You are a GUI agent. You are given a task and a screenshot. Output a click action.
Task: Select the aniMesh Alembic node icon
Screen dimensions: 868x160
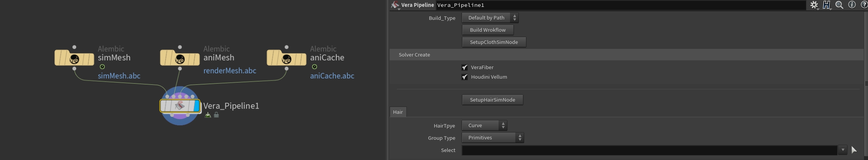point(180,58)
